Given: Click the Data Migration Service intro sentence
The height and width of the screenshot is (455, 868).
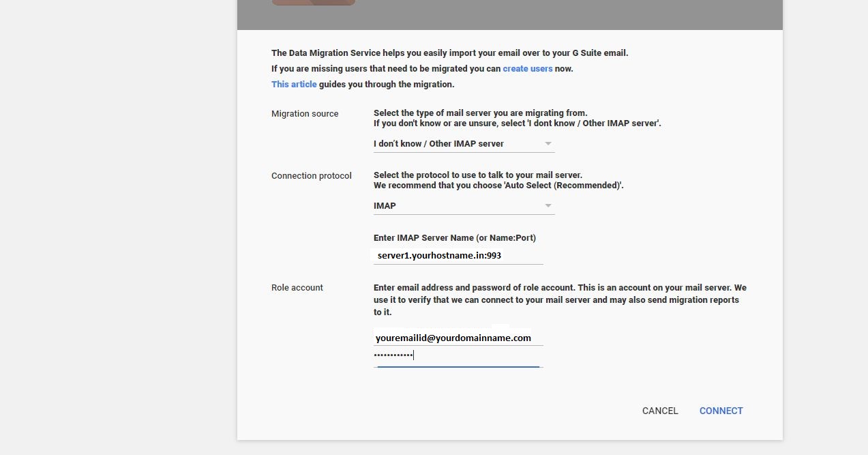Looking at the screenshot, I should pos(449,53).
